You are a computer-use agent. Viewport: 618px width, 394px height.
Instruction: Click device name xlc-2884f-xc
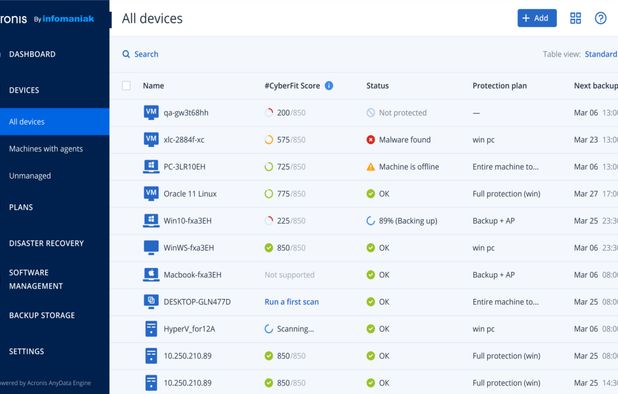(x=184, y=139)
